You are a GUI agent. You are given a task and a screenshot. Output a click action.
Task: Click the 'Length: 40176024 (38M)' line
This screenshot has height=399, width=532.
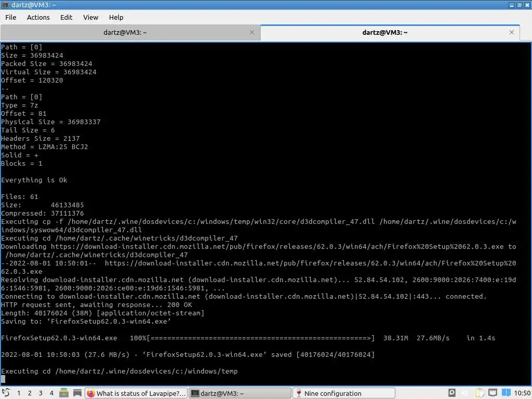pos(103,313)
